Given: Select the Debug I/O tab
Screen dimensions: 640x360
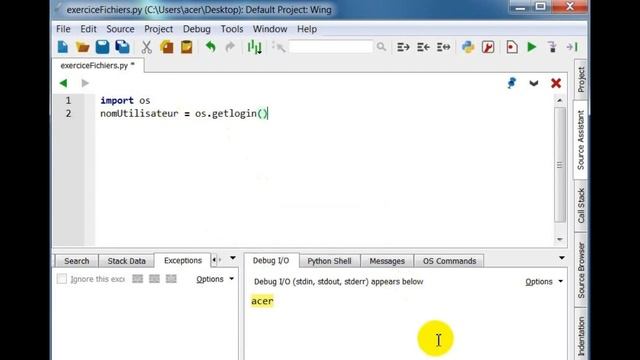Looking at the screenshot, I should click(271, 260).
